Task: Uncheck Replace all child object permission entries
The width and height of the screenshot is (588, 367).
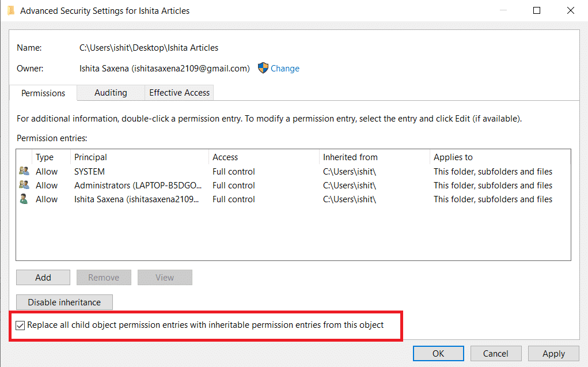Action: pos(20,325)
